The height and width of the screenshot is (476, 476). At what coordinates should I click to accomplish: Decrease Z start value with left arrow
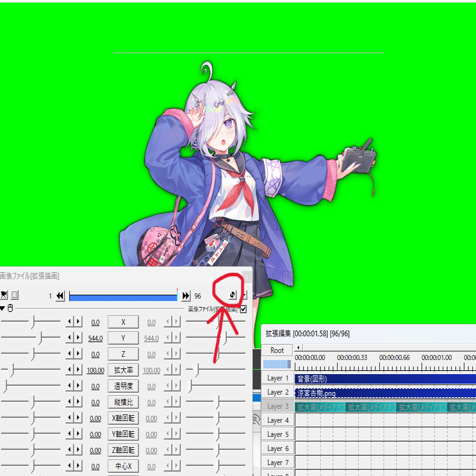pos(70,354)
